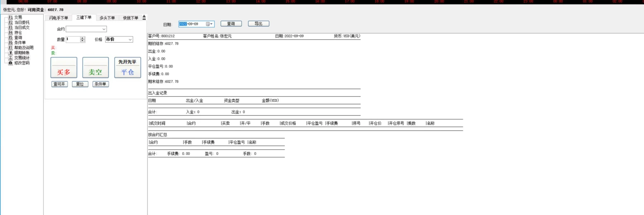The height and width of the screenshot is (215, 644).
Task: Switch to the 快鼠下单 tab
Action: (130, 18)
